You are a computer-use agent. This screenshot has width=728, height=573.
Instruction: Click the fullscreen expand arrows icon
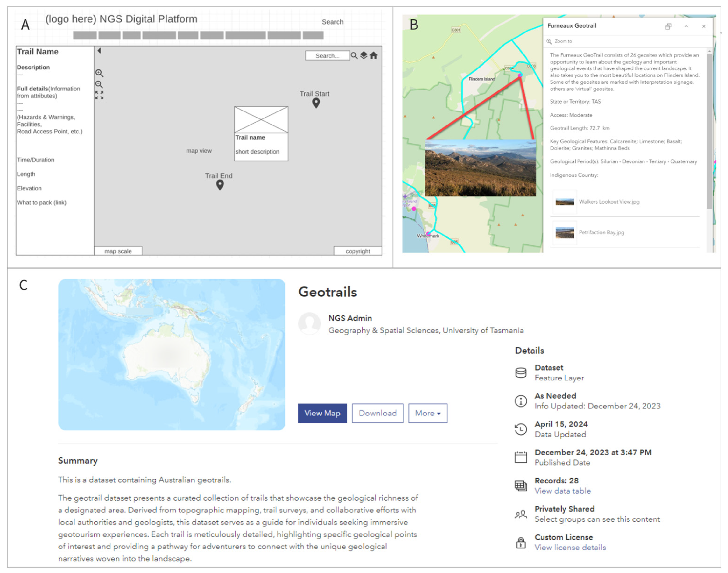[99, 95]
